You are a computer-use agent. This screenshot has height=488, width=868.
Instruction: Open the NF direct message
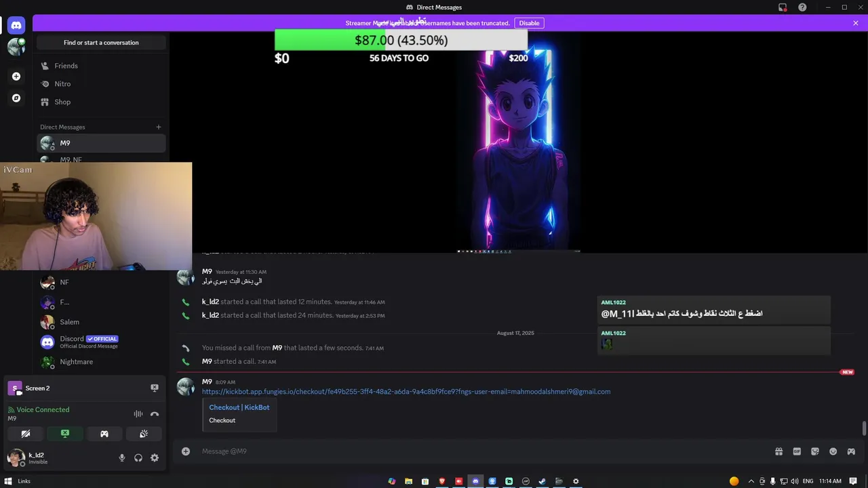point(101,282)
